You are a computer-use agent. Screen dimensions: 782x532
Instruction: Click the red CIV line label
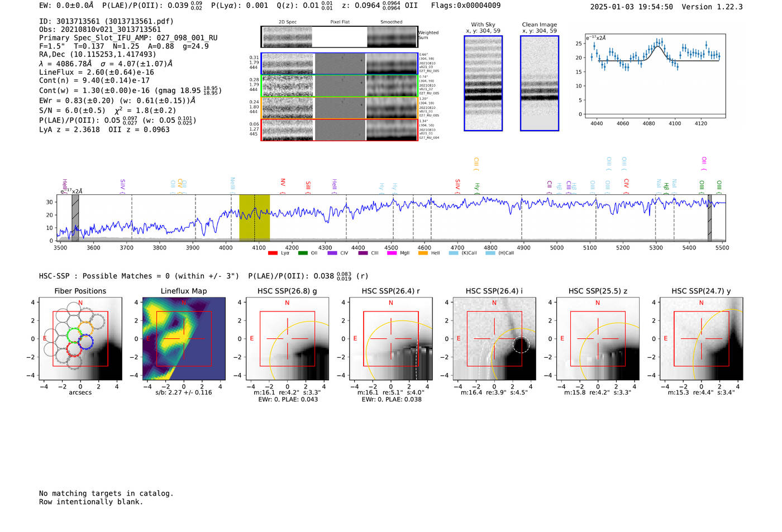(626, 186)
